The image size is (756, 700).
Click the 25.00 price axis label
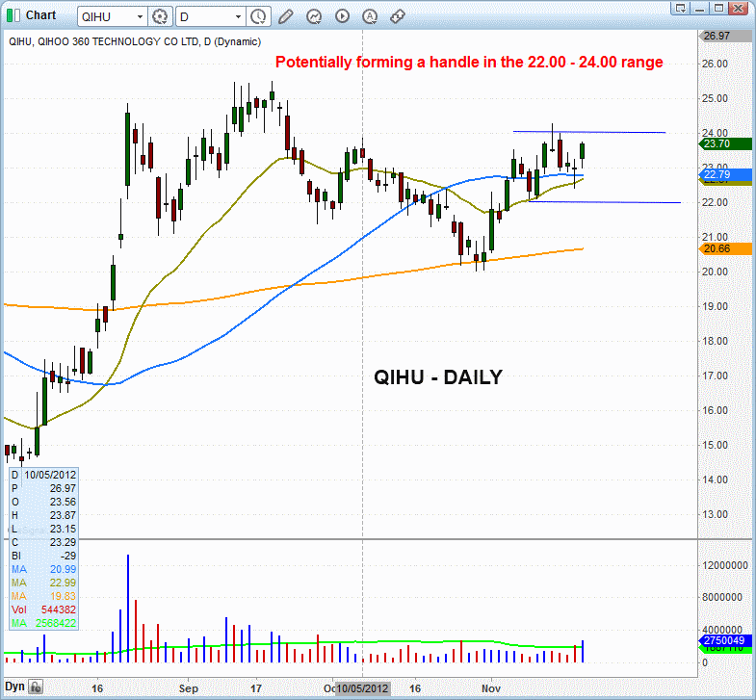[715, 98]
